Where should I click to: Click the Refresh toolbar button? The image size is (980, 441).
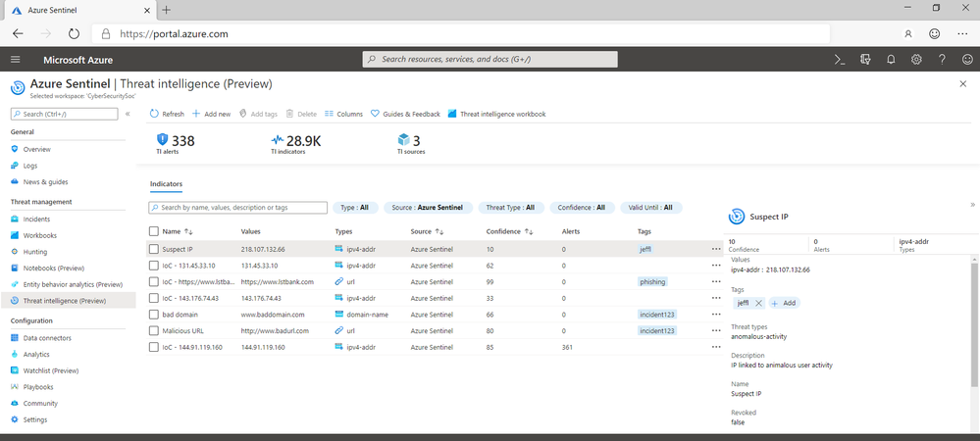coord(167,114)
